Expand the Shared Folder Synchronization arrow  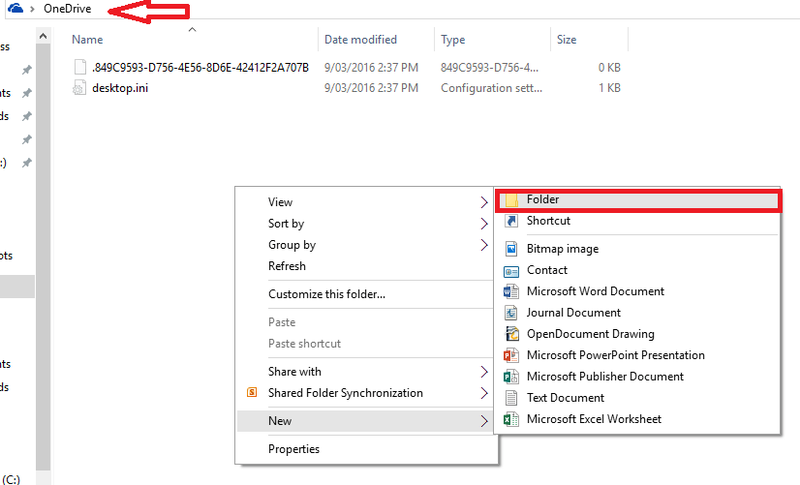click(484, 393)
